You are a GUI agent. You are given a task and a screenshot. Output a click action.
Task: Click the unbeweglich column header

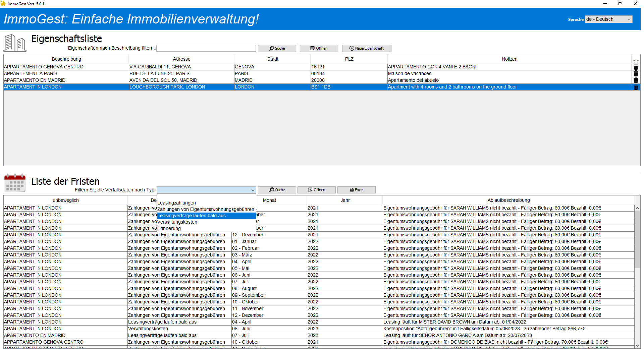[x=66, y=200]
